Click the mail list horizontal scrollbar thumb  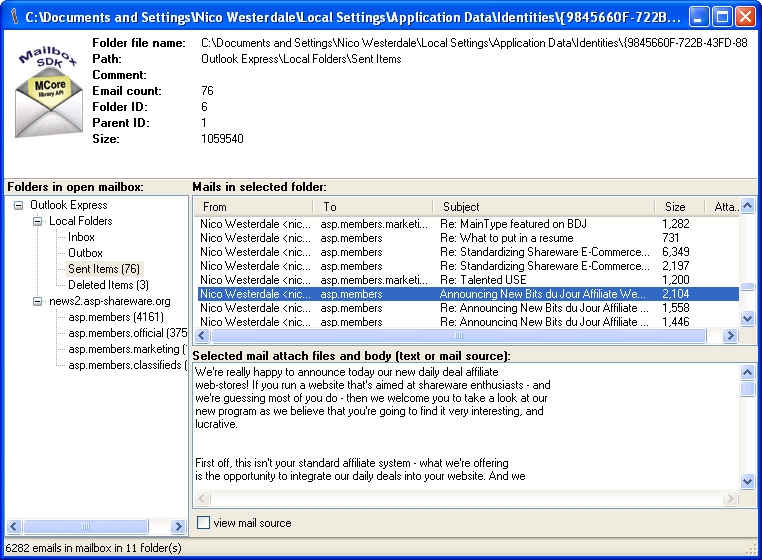click(459, 335)
